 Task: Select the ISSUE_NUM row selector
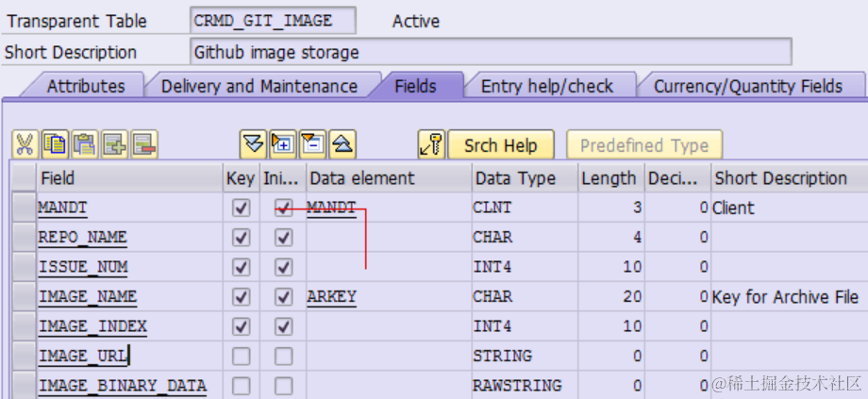click(x=24, y=267)
